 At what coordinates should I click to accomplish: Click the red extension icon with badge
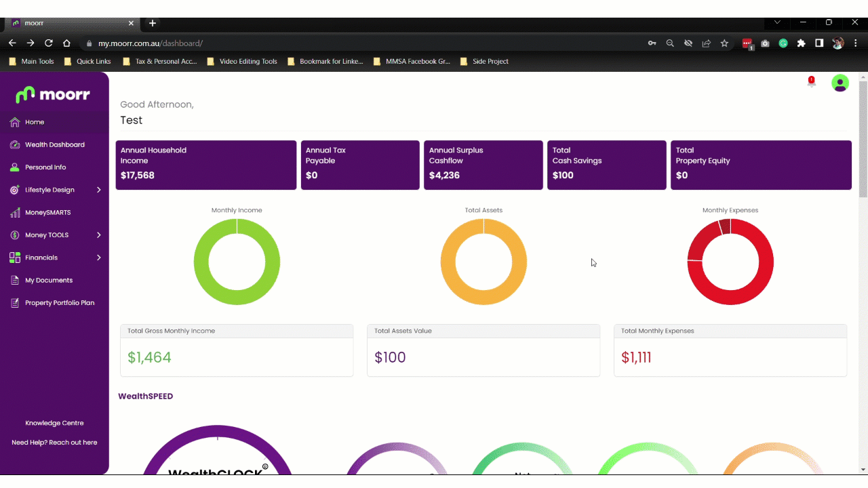747,44
